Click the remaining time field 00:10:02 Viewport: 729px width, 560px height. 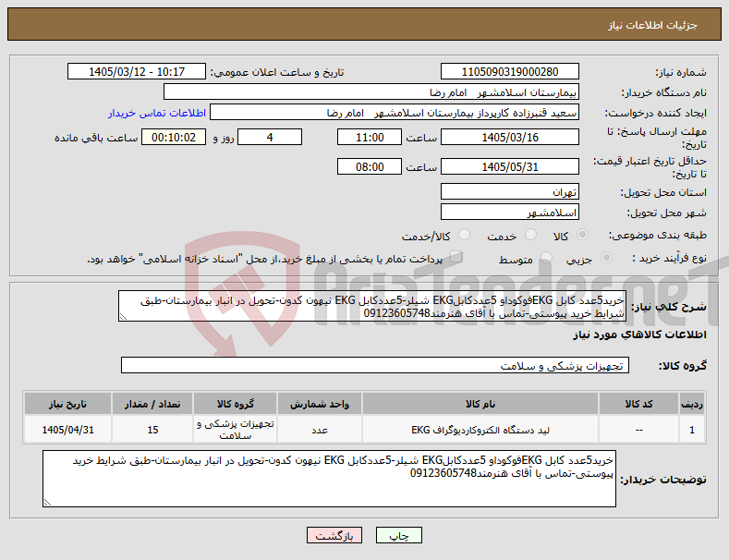(x=174, y=137)
